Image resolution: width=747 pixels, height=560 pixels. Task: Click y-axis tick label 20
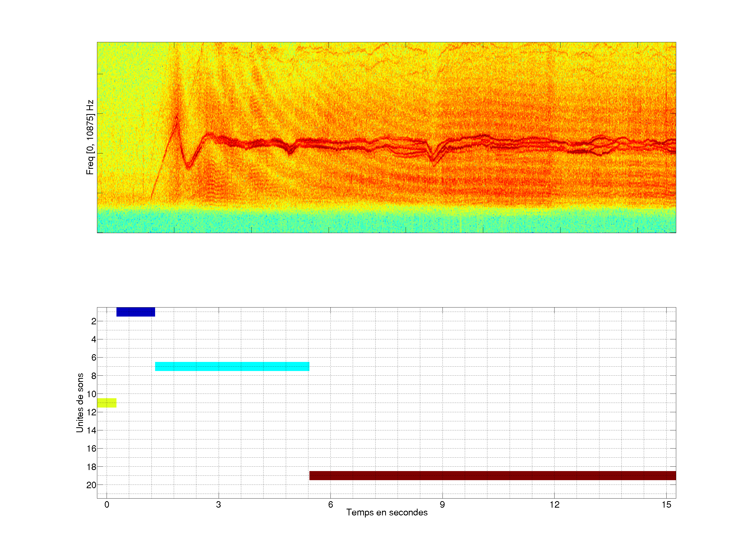(x=91, y=485)
